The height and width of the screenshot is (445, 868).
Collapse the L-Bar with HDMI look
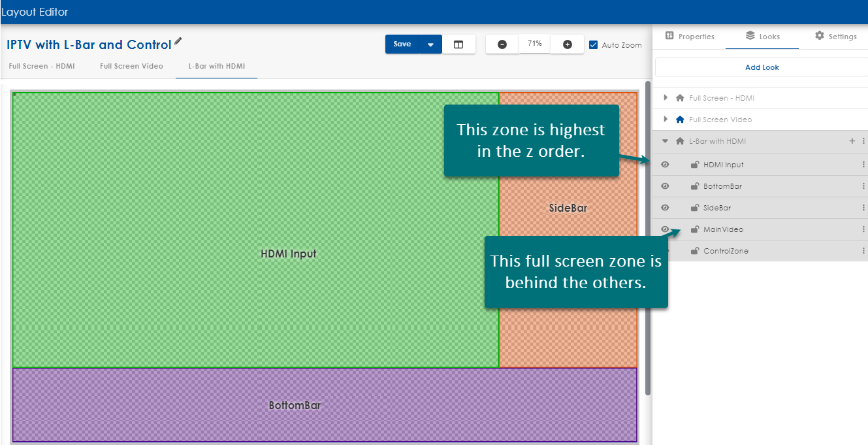(x=666, y=141)
